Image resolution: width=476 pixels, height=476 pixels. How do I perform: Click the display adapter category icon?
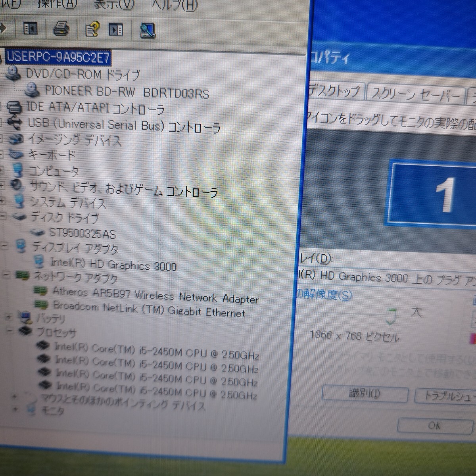point(21,246)
